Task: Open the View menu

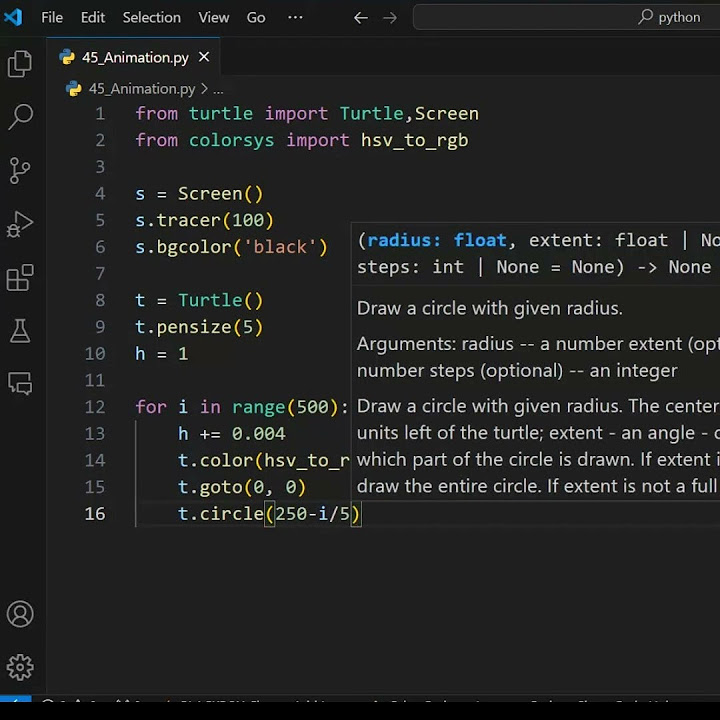Action: [214, 17]
